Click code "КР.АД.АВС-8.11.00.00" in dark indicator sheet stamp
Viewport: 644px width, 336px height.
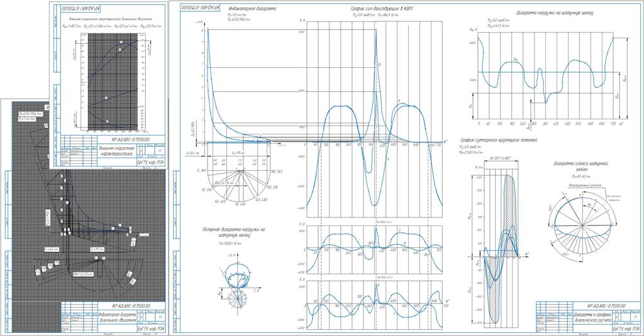coord(131,306)
